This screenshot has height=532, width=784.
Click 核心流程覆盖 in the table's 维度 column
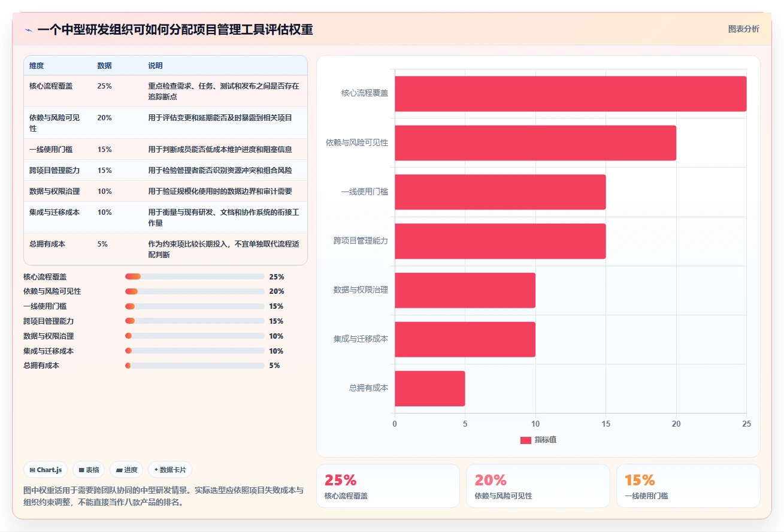coord(51,86)
